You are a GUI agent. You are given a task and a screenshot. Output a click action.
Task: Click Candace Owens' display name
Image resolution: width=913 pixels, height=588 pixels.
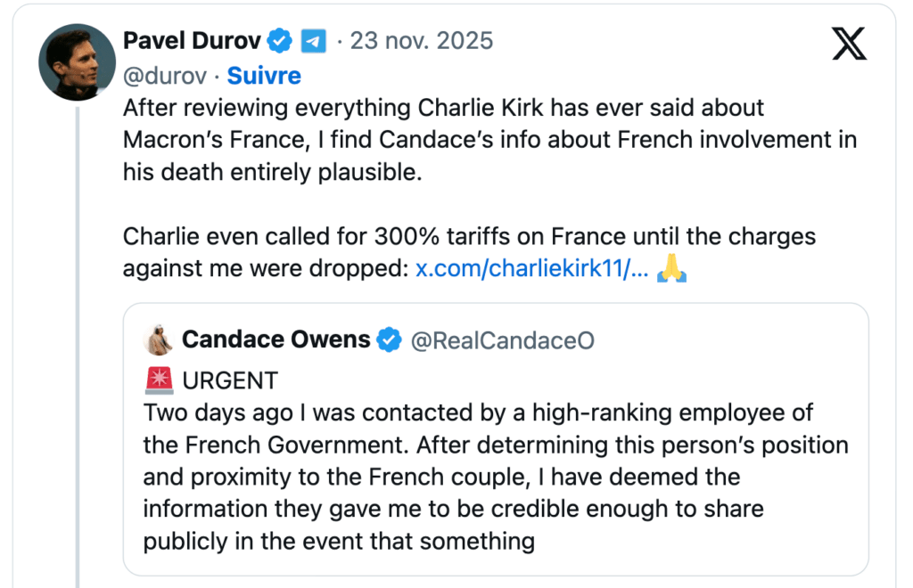[275, 339]
